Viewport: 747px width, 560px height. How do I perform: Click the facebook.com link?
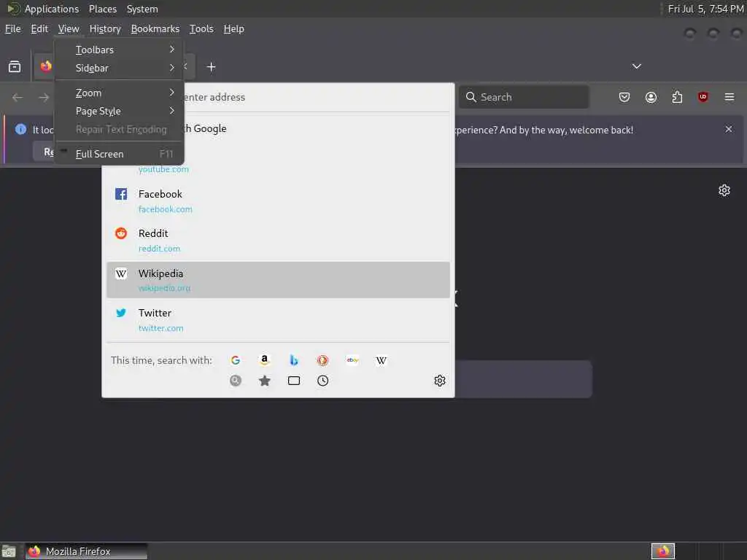pyautogui.click(x=166, y=209)
